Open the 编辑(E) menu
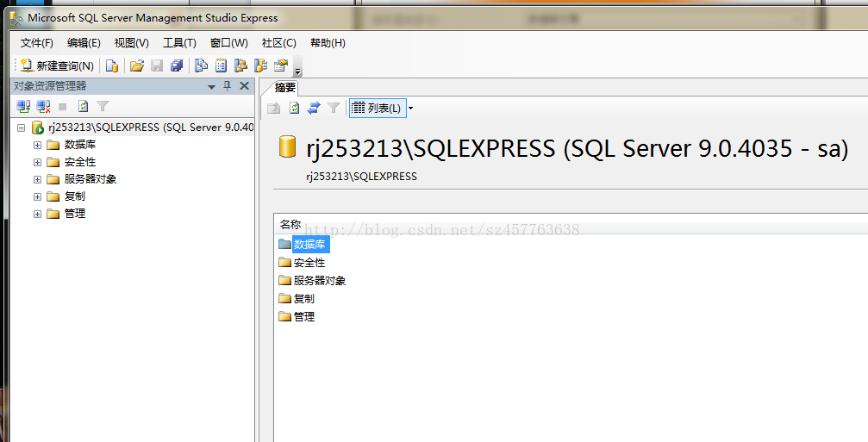The width and height of the screenshot is (868, 442). tap(84, 43)
